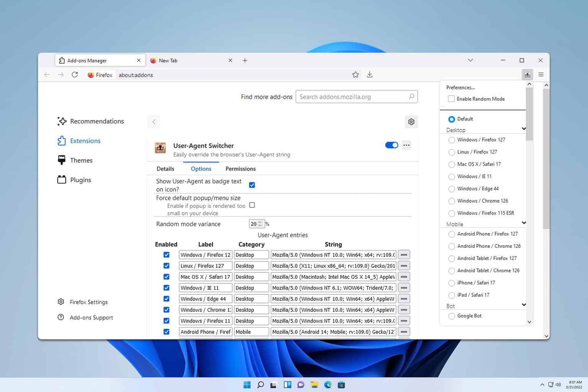Open the Windows Start menu
This screenshot has height=392, width=588.
pos(247,385)
